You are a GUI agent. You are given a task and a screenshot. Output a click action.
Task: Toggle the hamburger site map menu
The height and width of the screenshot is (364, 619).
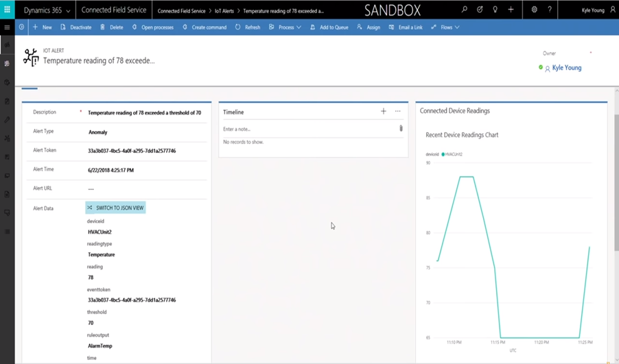click(7, 27)
